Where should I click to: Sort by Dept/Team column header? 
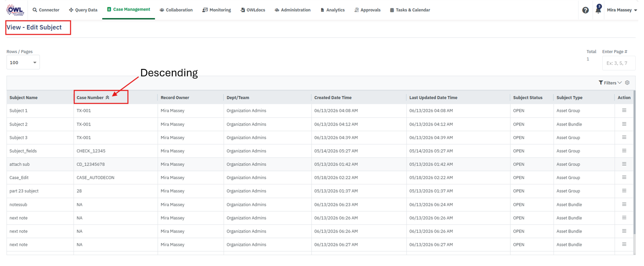tap(238, 97)
